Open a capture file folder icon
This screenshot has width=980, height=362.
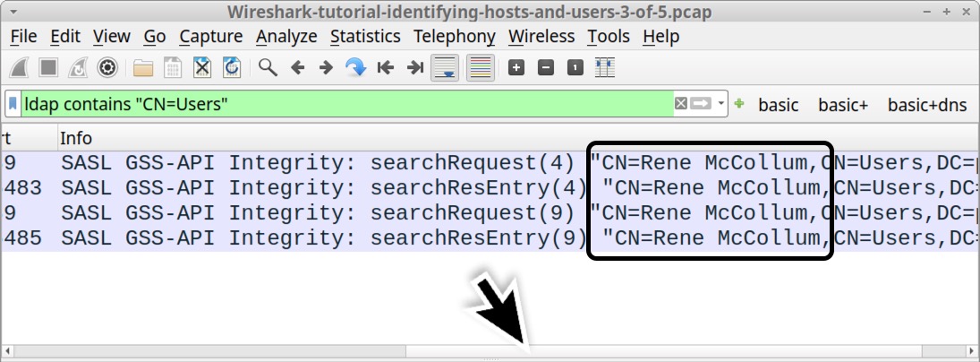pyautogui.click(x=143, y=67)
